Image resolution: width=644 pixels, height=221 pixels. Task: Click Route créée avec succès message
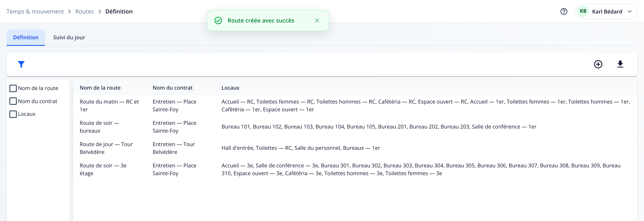(x=261, y=20)
